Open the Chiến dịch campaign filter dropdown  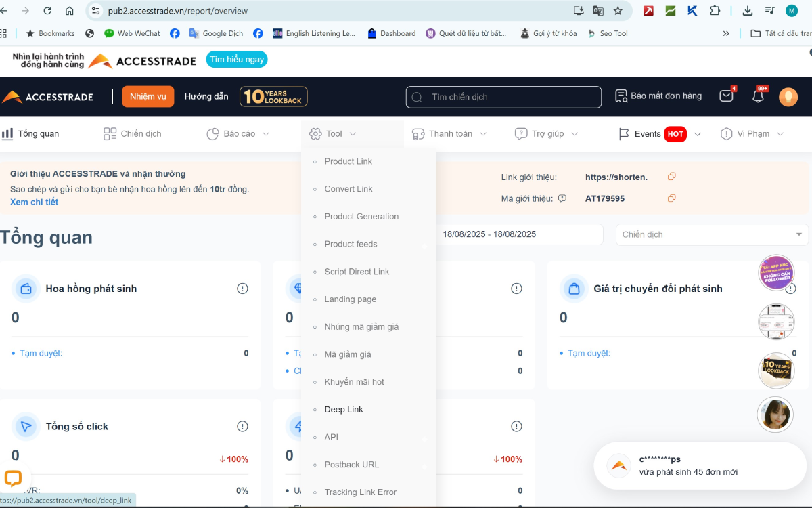click(711, 234)
